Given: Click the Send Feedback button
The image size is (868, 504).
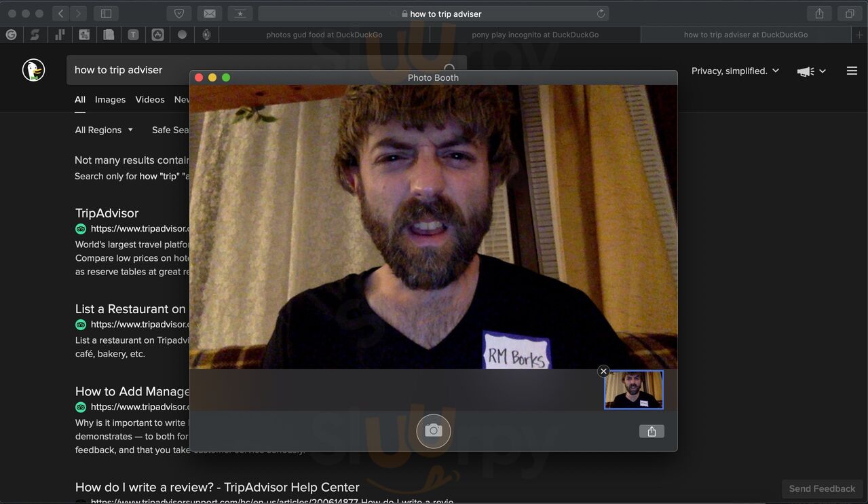Looking at the screenshot, I should coord(822,488).
